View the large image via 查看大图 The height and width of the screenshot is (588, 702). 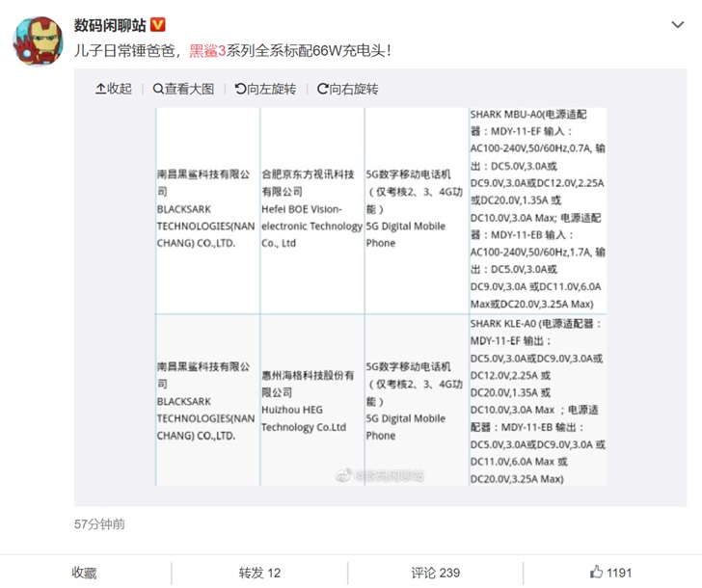click(x=183, y=89)
